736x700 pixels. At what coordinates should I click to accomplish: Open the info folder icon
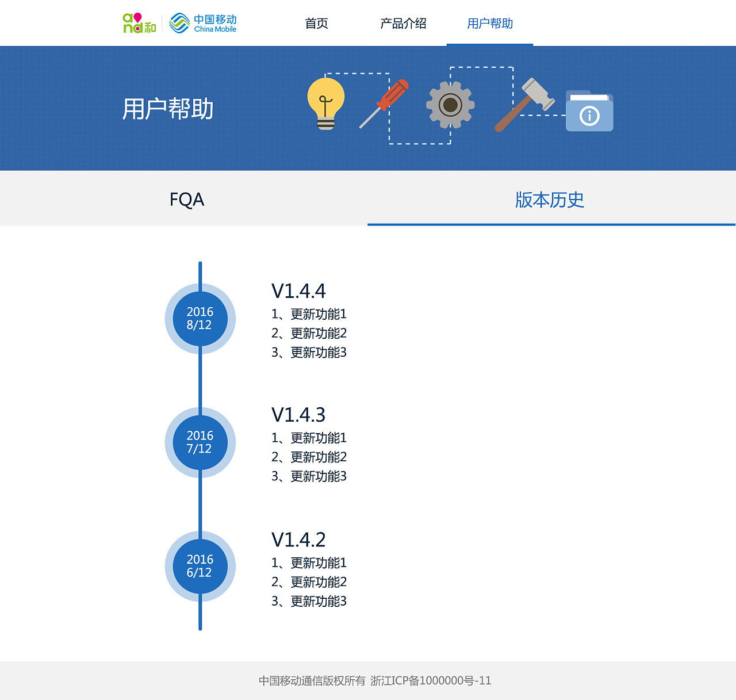coord(589,112)
